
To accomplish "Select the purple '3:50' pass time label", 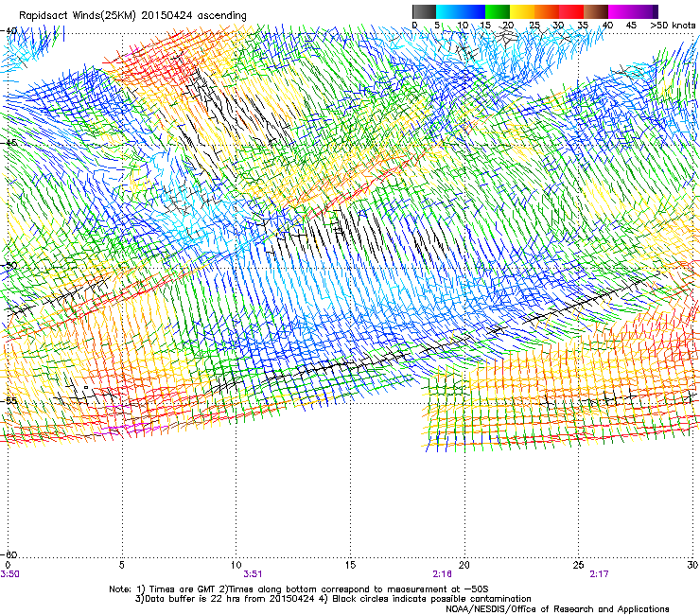I will pos(9,574).
